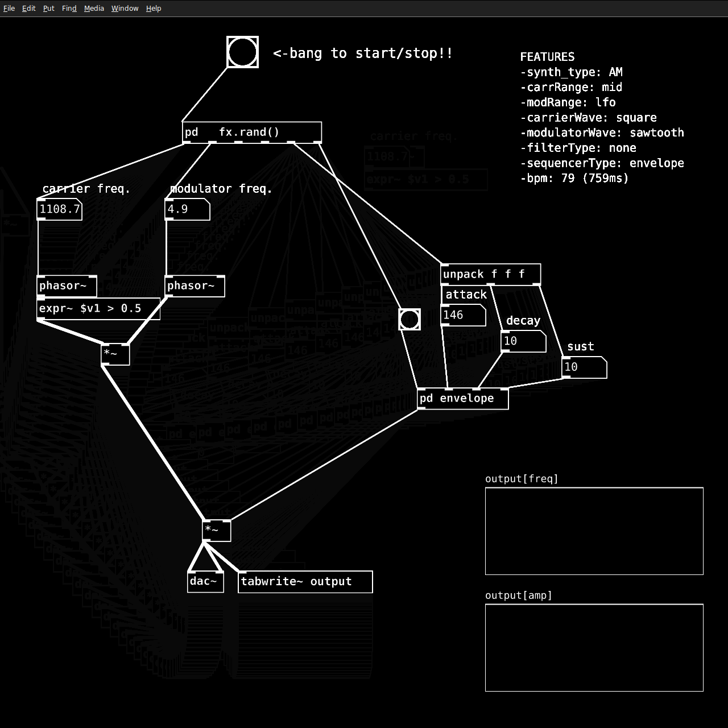Click the 'carrier freq.' comment label
The image size is (728, 728).
pos(86,189)
